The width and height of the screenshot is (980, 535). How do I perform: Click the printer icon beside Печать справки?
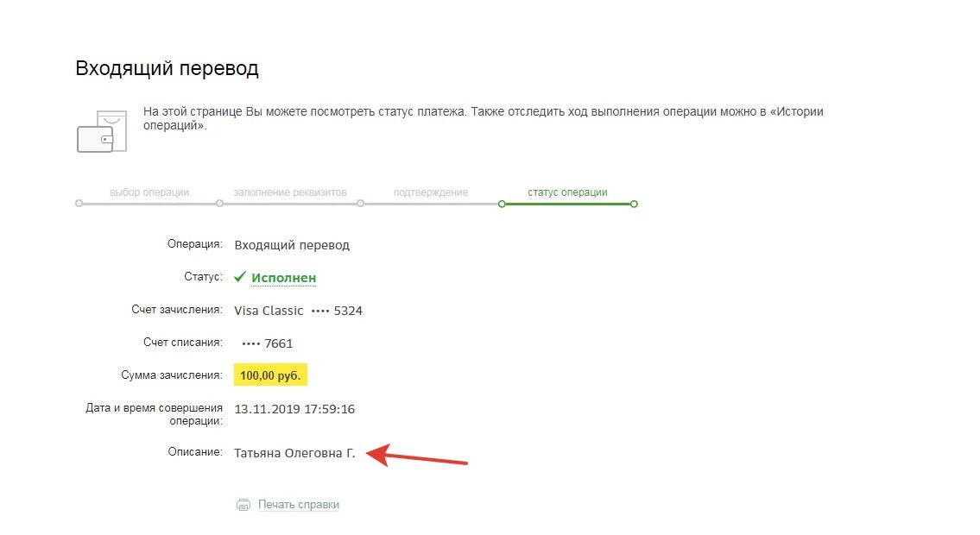tap(243, 505)
